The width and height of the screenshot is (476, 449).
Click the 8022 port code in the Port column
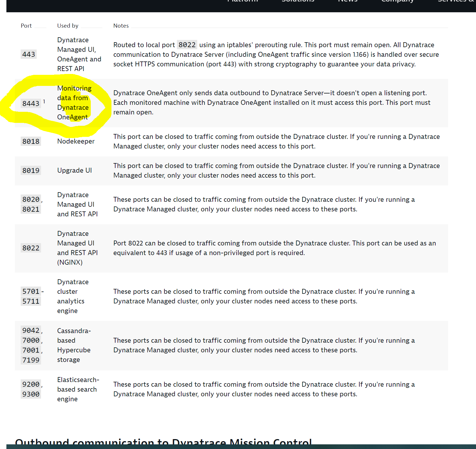coord(31,248)
